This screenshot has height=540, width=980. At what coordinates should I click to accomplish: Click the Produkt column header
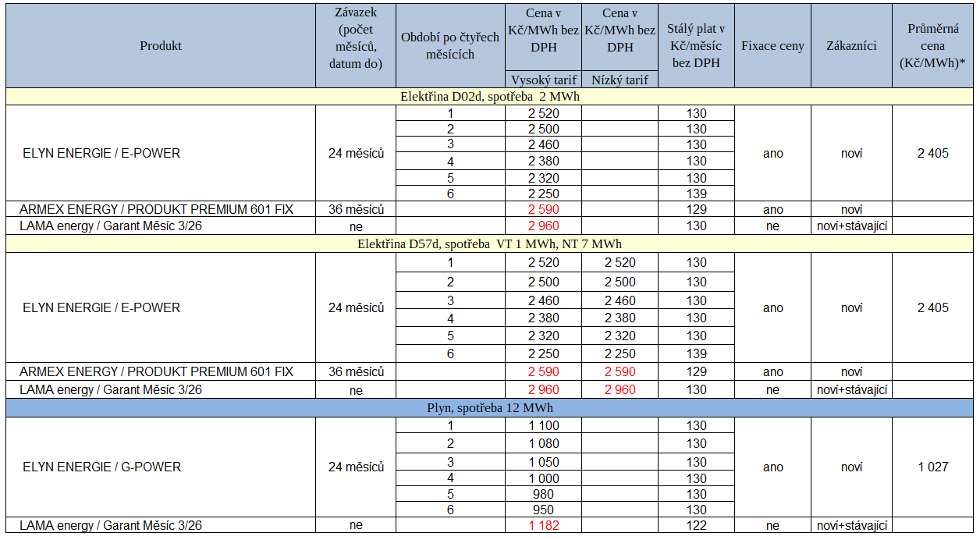161,46
